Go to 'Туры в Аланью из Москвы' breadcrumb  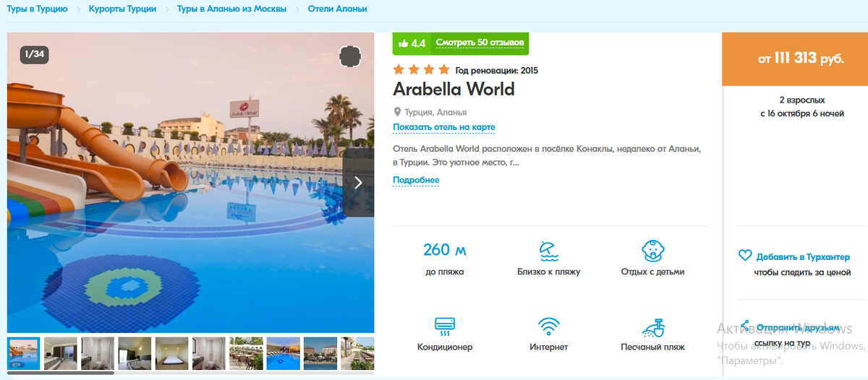[231, 9]
